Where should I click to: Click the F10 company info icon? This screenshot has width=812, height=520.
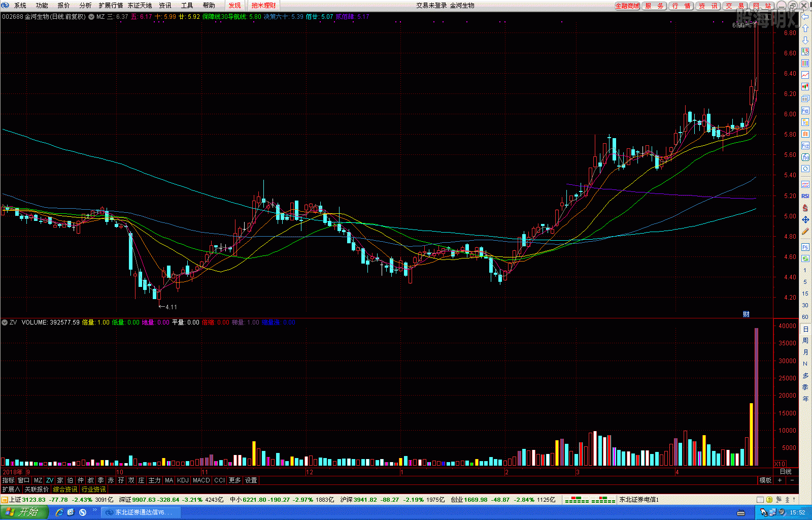(805, 110)
